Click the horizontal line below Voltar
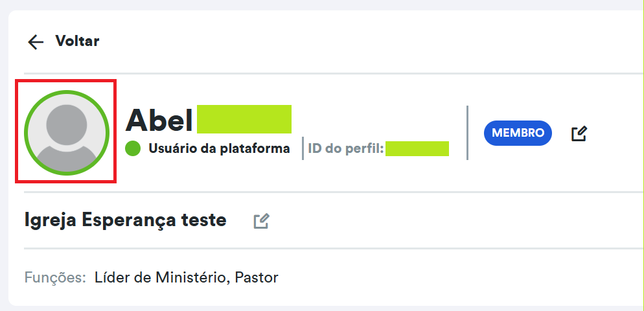This screenshot has width=644, height=311. (324, 73)
